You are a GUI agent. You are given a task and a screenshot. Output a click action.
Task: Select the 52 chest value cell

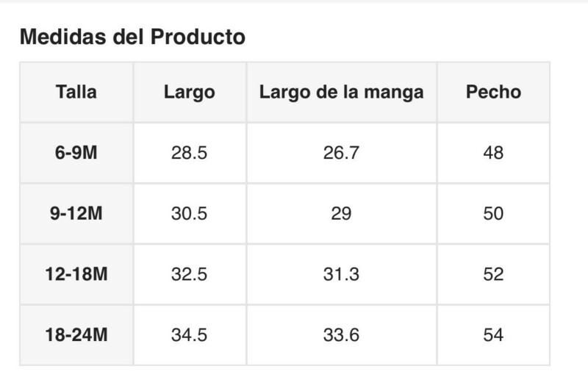coord(493,275)
